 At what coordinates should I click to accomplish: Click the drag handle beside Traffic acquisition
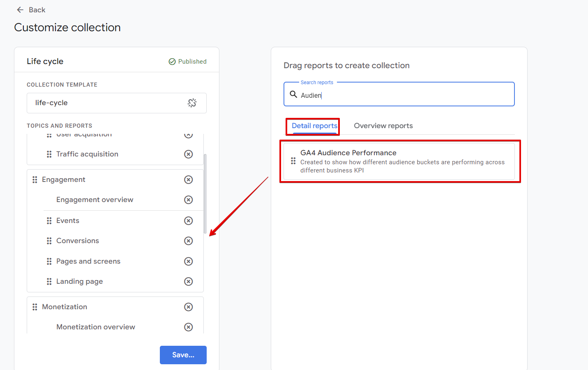49,154
